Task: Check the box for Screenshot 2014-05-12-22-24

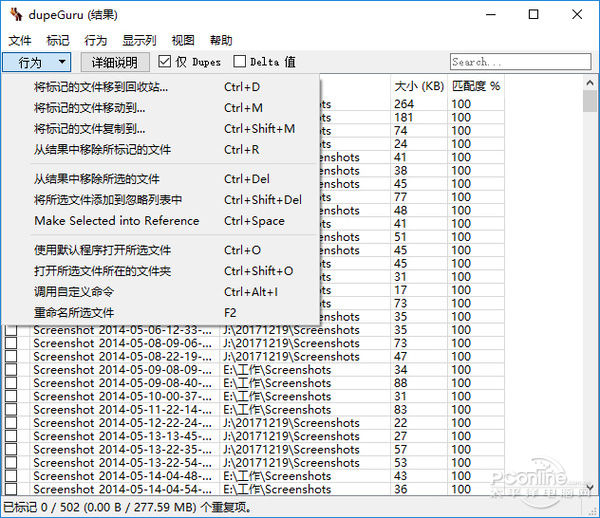Action: pyautogui.click(x=11, y=423)
